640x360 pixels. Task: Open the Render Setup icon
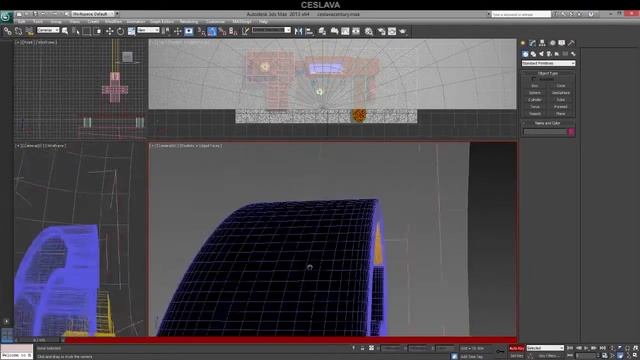[x=381, y=31]
